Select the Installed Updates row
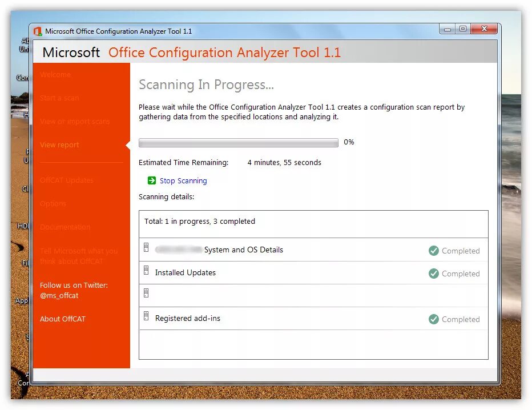 coord(313,273)
